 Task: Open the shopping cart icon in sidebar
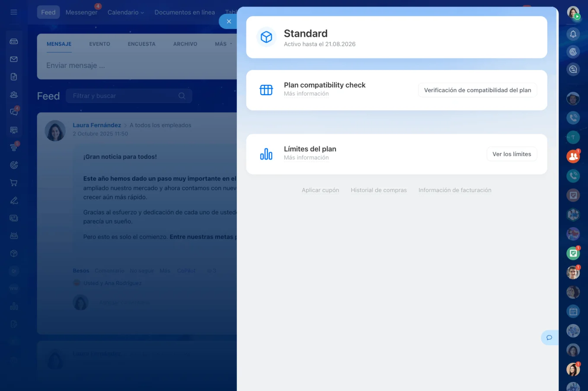(x=14, y=183)
